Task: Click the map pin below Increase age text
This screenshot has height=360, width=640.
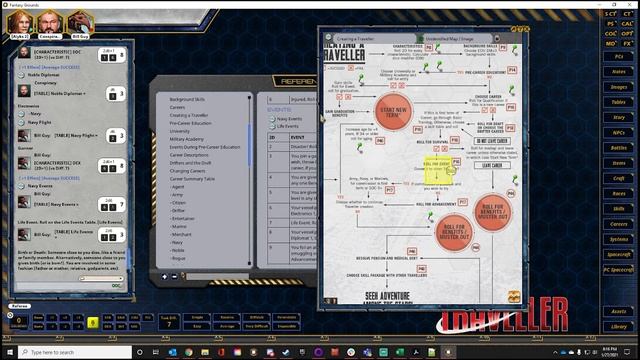Action: pos(360,147)
